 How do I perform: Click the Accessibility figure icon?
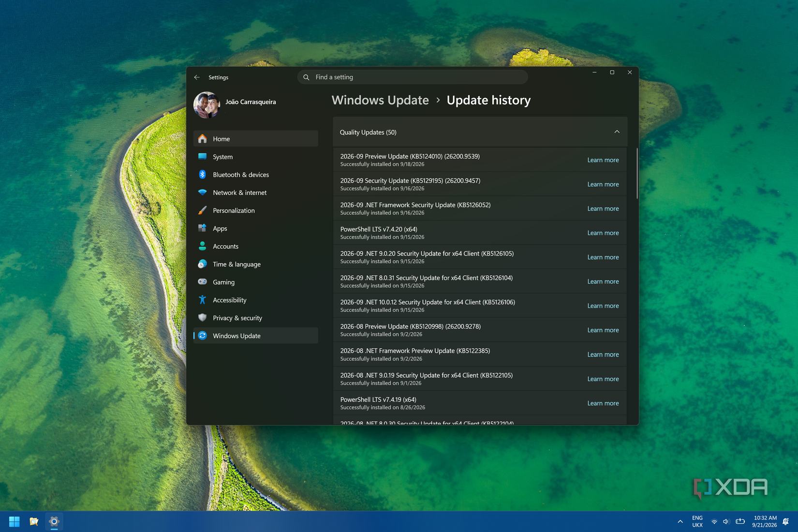[203, 300]
